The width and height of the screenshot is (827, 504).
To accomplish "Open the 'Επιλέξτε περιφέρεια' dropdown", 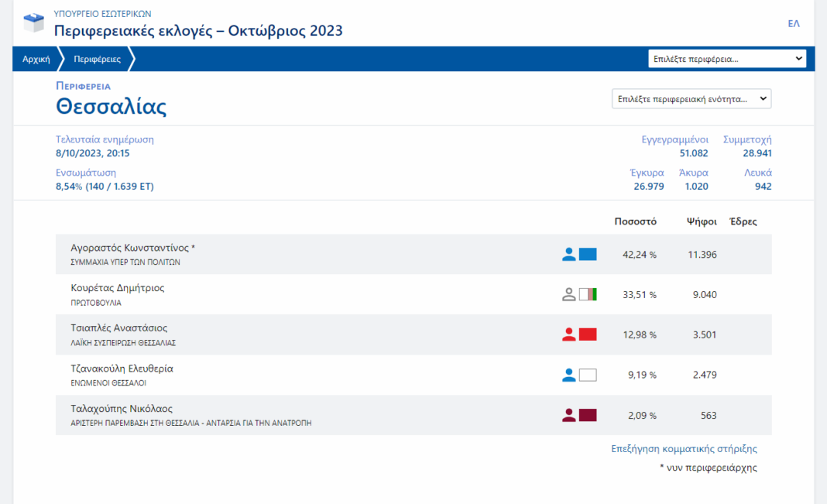I will click(726, 59).
